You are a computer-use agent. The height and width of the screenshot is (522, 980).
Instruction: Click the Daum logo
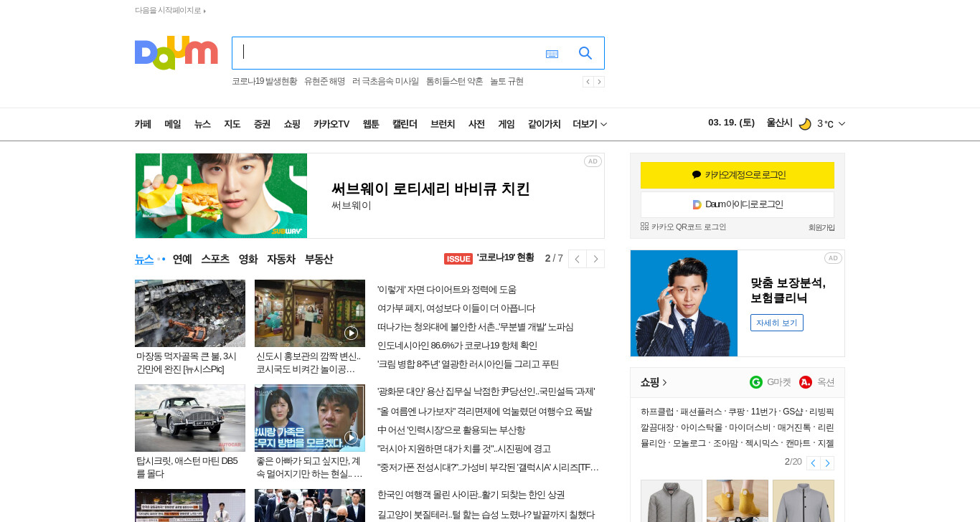tap(176, 53)
